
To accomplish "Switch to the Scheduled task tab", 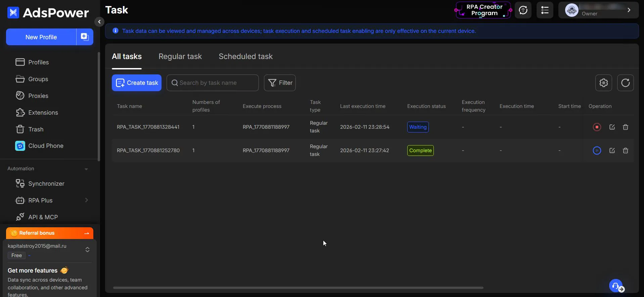I will tap(245, 56).
